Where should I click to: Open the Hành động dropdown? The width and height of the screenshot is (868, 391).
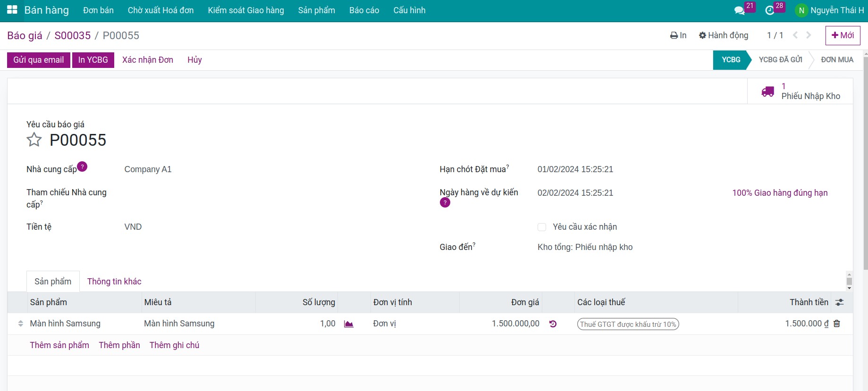pos(724,35)
